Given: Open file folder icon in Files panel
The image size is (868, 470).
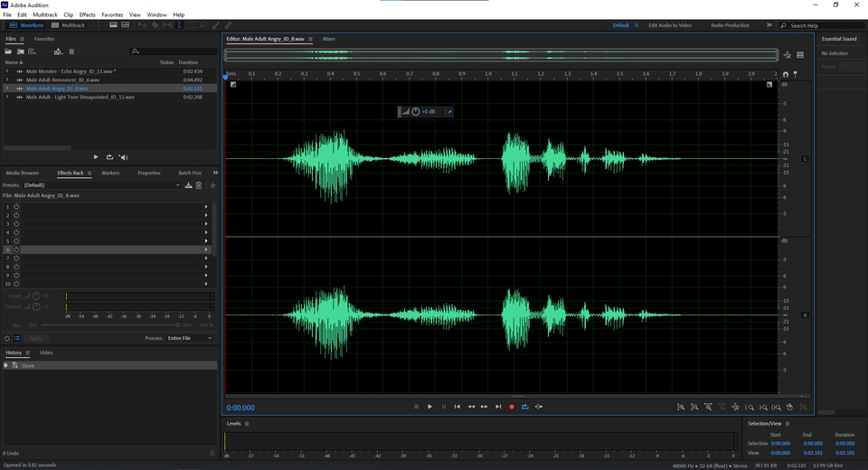Looking at the screenshot, I should (x=8, y=52).
